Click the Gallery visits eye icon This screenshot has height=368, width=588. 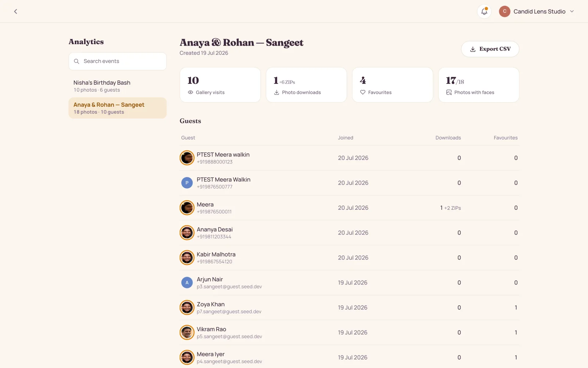pos(190,92)
